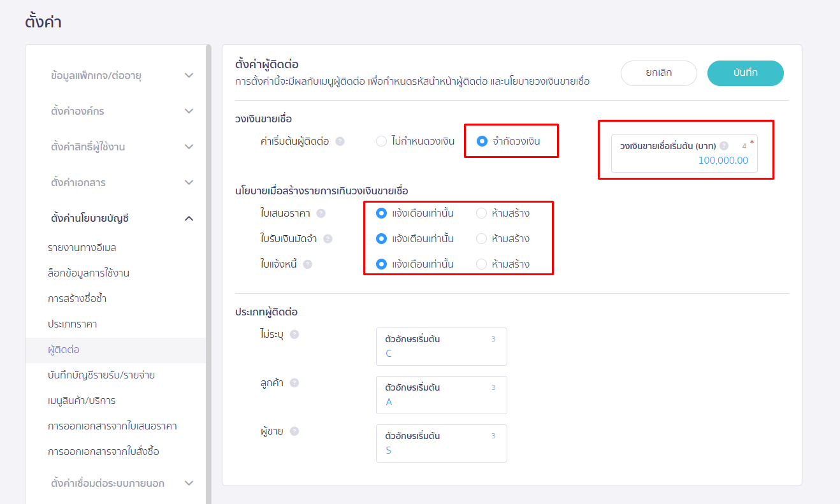Click the บันทึก save button
The width and height of the screenshot is (840, 504).
click(x=746, y=73)
